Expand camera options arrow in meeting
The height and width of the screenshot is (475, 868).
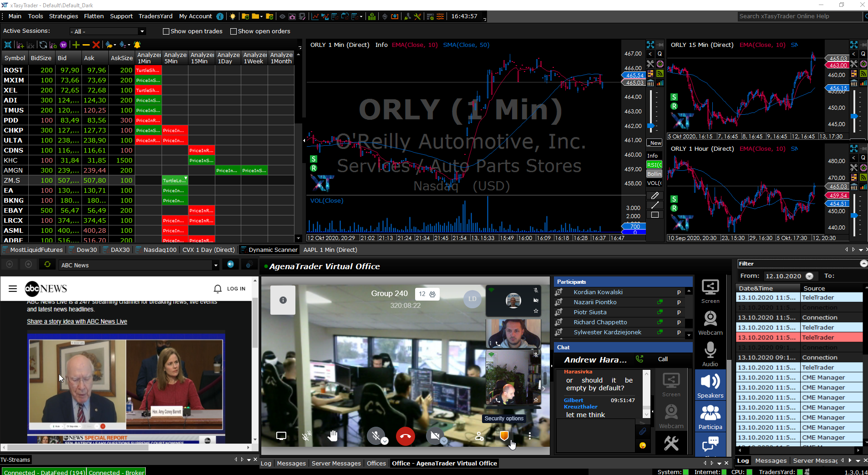[444, 441]
